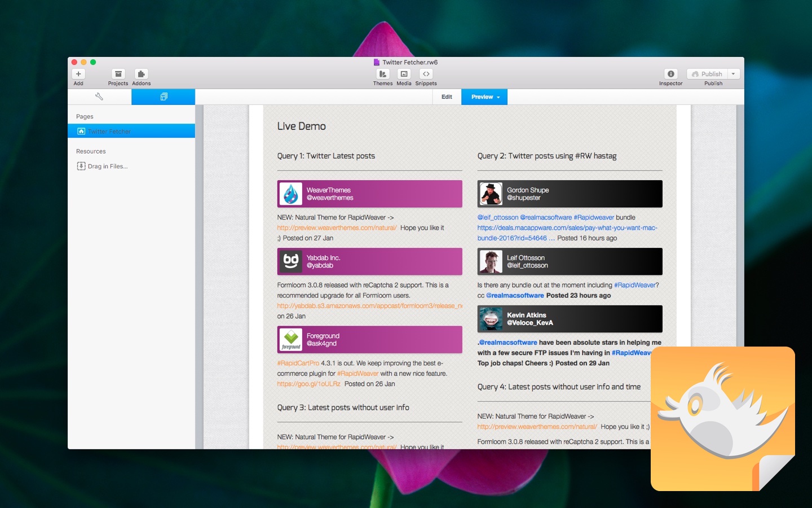812x508 pixels.
Task: Open the preview.weaverthemes.com/natural link in Query 1
Action: point(337,228)
